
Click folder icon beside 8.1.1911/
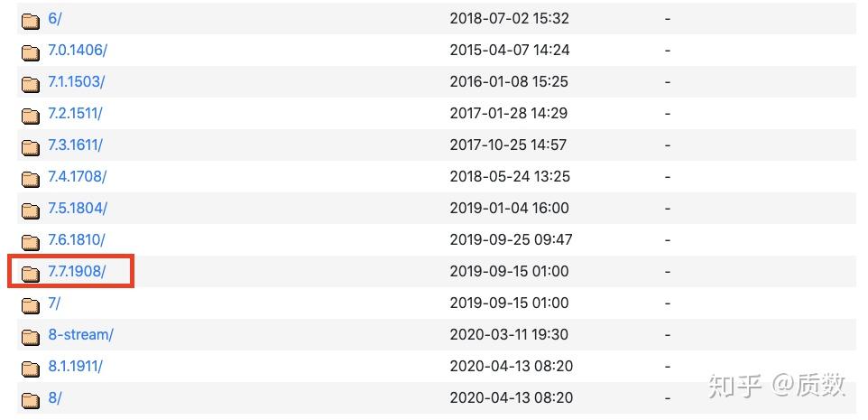31,368
